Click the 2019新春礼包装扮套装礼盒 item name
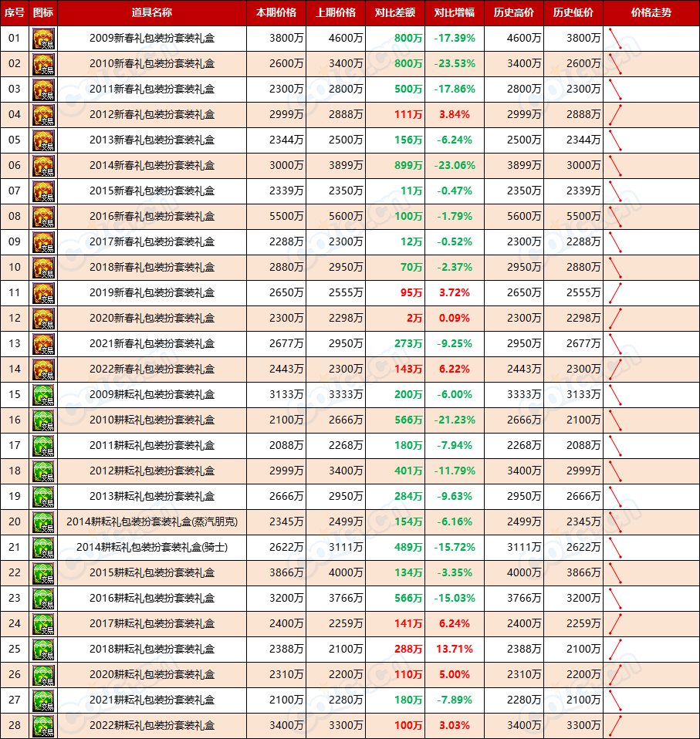The width and height of the screenshot is (700, 739). 152,293
